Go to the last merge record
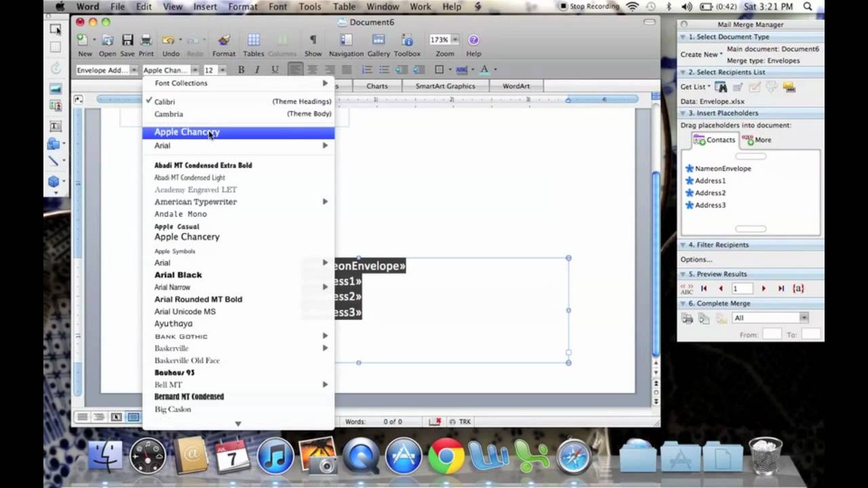Viewport: 868px width, 488px height. (x=781, y=289)
